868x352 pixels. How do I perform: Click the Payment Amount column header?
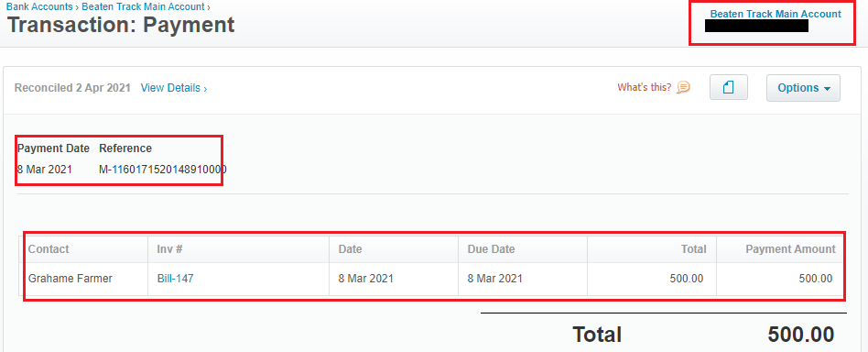[790, 249]
